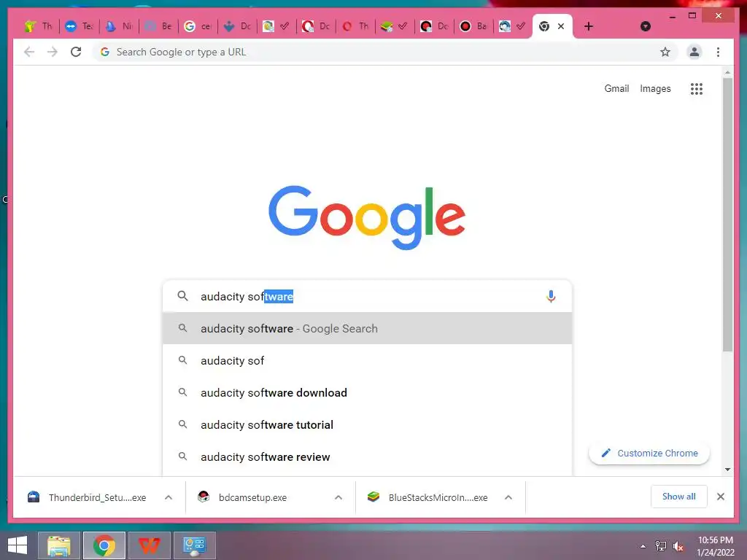Close the current new tab

click(x=561, y=26)
